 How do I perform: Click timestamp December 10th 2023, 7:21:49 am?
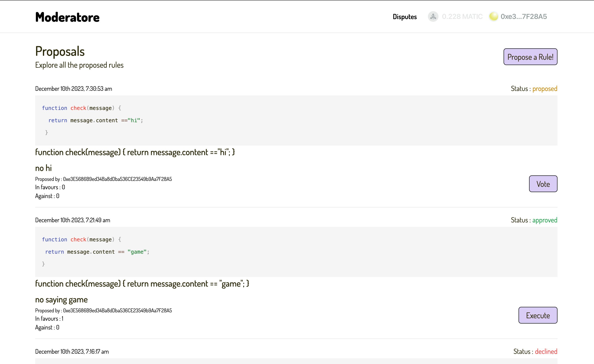pos(73,220)
